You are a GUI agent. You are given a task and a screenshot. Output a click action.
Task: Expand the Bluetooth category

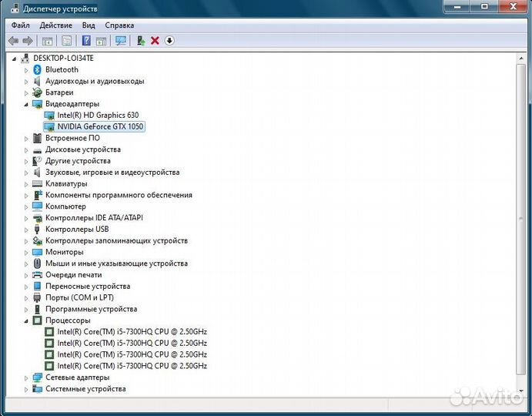coord(26,70)
